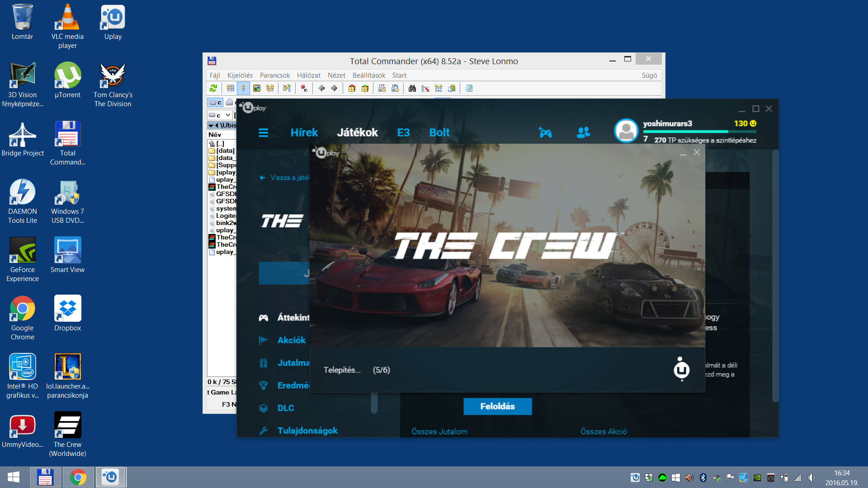Toggle thumbnail view in Total Commander toolbar
Viewport: 868px width, 488px height.
pos(256,88)
